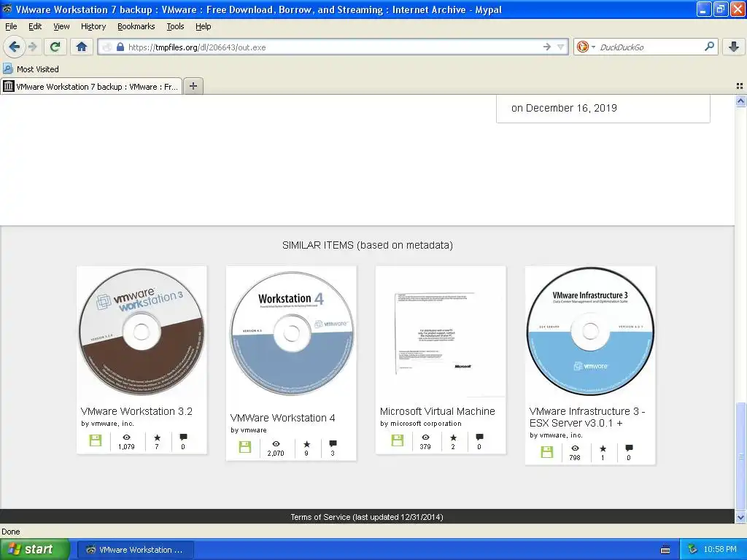Viewport: 747px width, 560px height.
Task: Click the vertical scrollbar thumb
Action: [740, 456]
